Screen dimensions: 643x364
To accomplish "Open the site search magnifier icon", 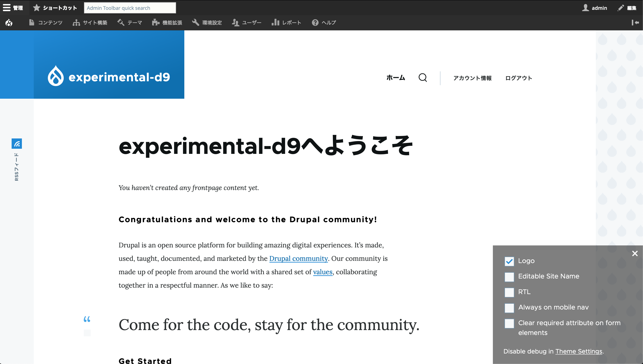I will coord(423,78).
